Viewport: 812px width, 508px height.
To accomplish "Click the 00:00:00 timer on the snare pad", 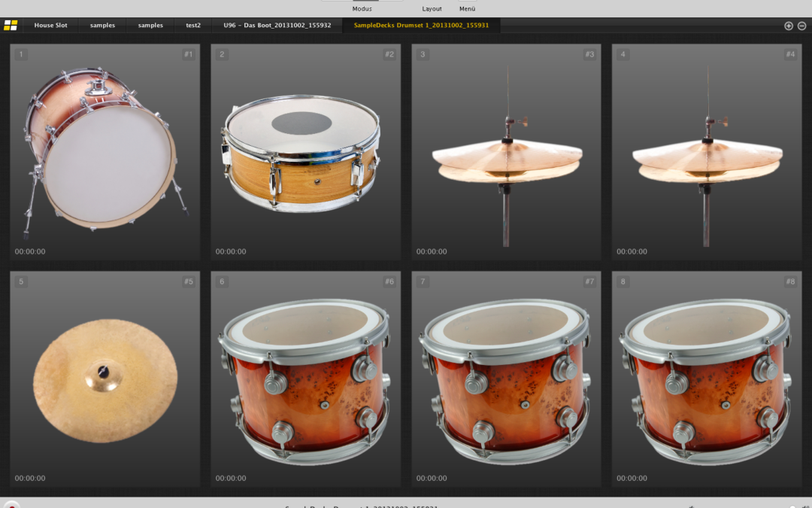I will [x=231, y=251].
